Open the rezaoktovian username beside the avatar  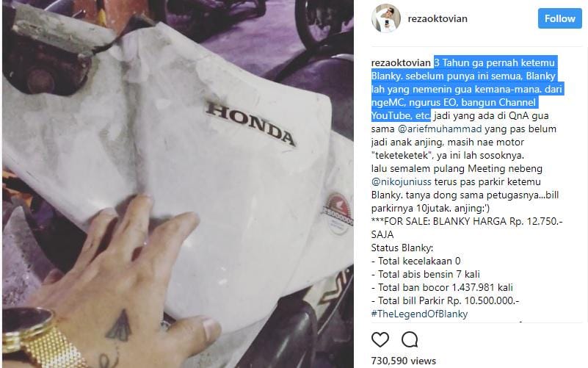[x=438, y=18]
